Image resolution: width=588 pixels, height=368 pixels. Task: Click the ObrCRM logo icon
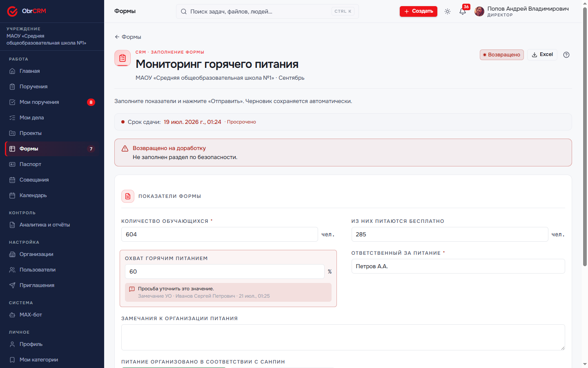pos(12,11)
